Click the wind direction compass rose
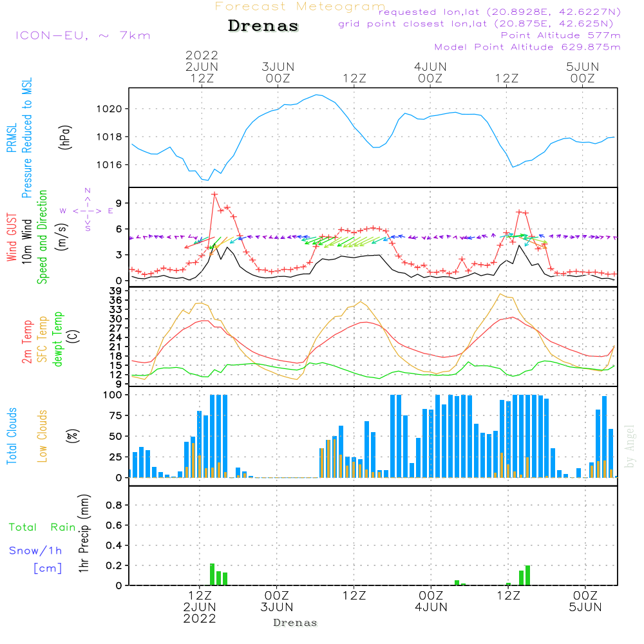The image size is (644, 644). coord(87,210)
